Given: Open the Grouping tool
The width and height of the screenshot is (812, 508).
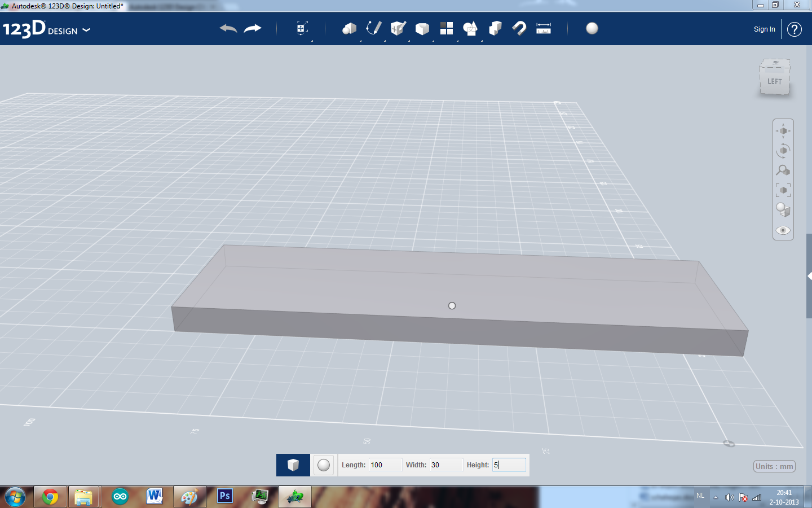Looking at the screenshot, I should [470, 28].
